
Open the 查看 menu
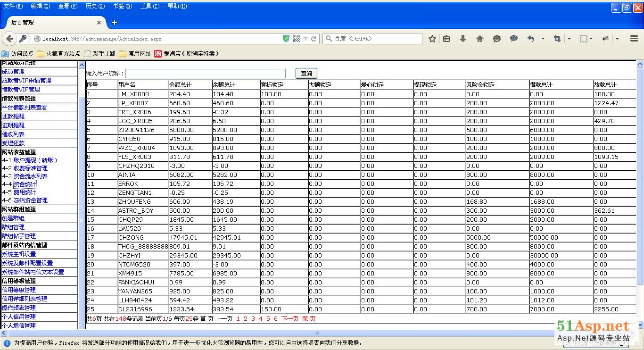click(67, 6)
